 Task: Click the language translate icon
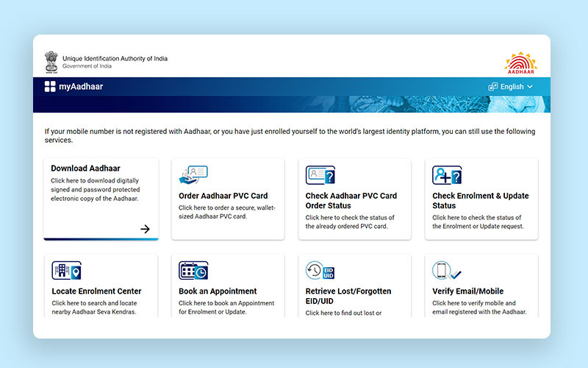point(493,87)
